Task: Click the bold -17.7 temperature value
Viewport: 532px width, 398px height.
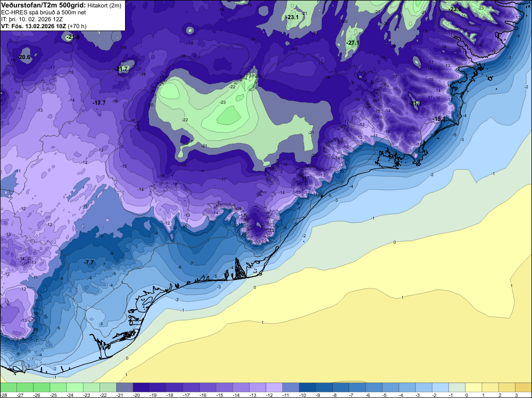Action: tap(99, 103)
